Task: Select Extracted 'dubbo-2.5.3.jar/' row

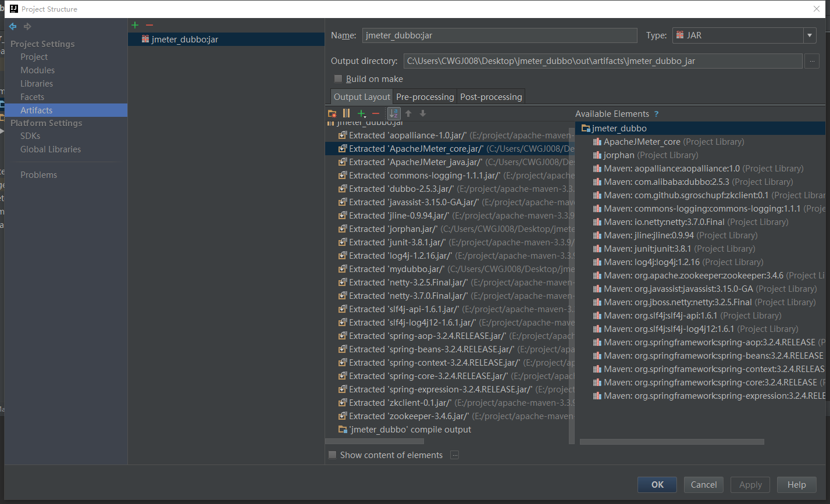Action: click(x=450, y=189)
